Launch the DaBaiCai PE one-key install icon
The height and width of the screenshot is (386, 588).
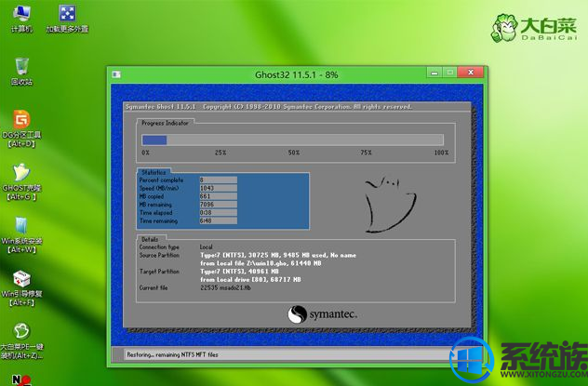[21, 341]
